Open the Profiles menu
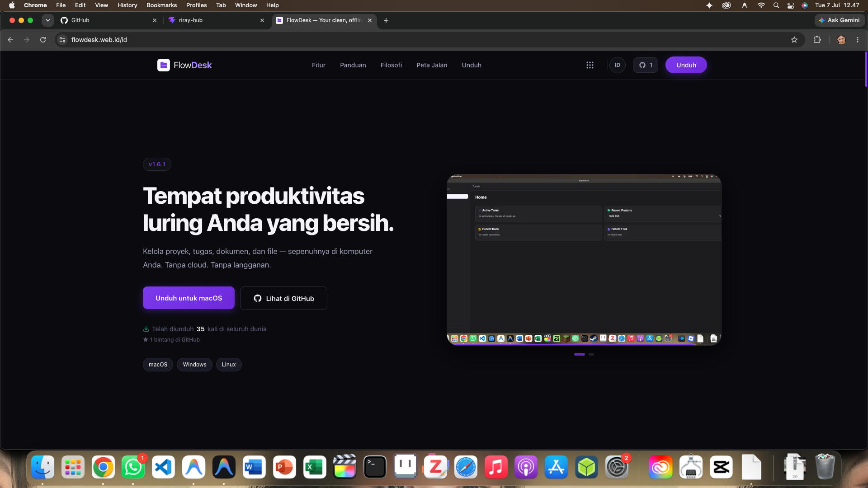 [197, 5]
